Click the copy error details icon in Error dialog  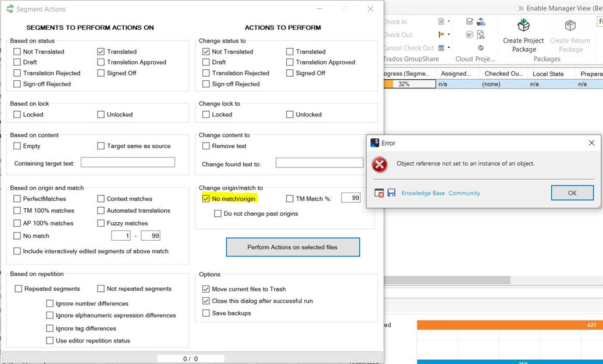click(379, 192)
